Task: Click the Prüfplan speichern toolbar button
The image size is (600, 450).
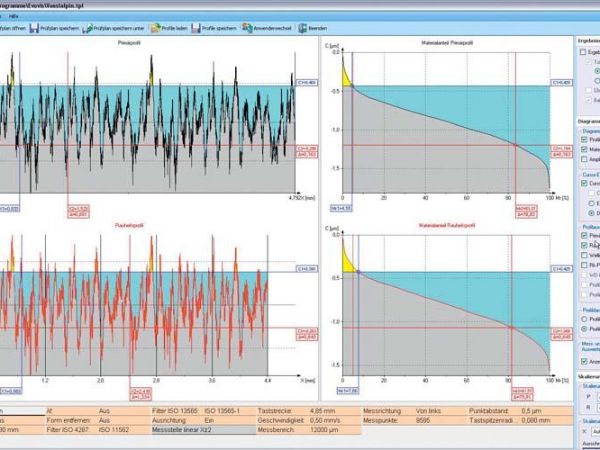Action: [x=54, y=28]
